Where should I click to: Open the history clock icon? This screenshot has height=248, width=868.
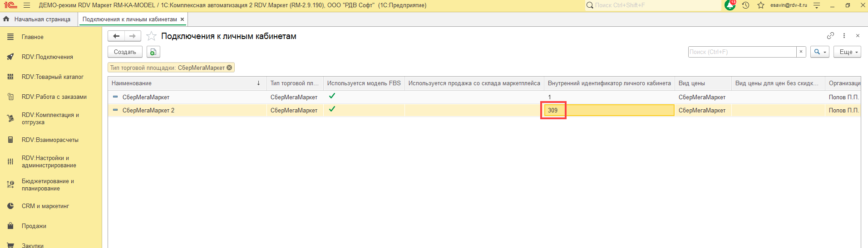coord(745,5)
